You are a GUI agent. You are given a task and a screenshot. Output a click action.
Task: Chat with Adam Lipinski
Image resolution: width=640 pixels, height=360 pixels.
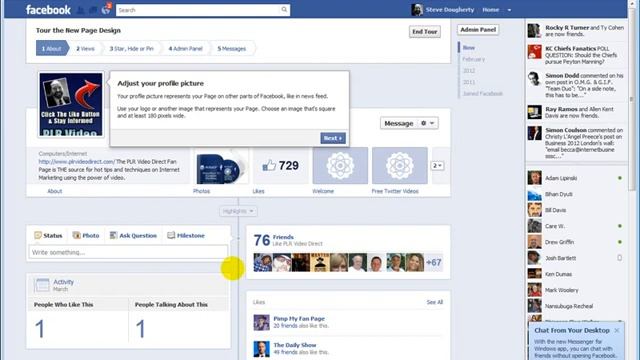pyautogui.click(x=576, y=178)
